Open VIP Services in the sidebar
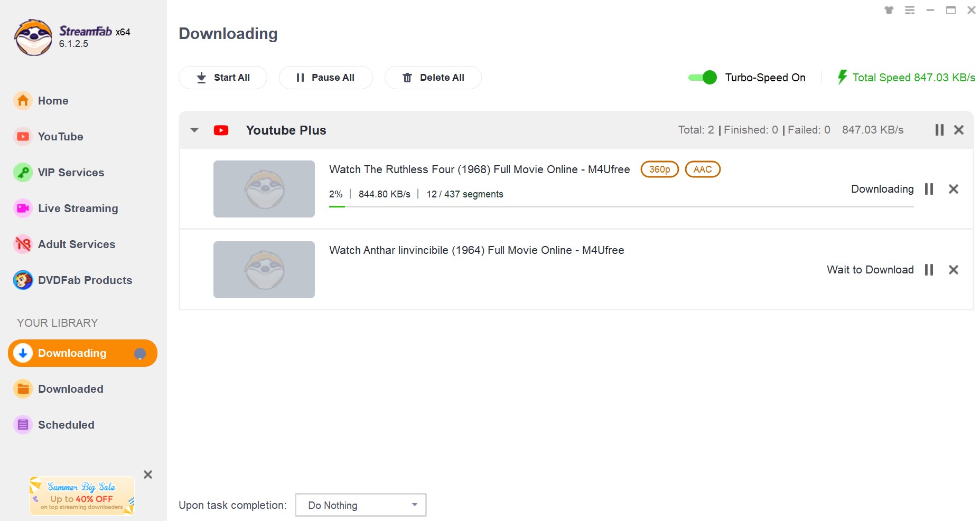980x521 pixels. coord(71,173)
